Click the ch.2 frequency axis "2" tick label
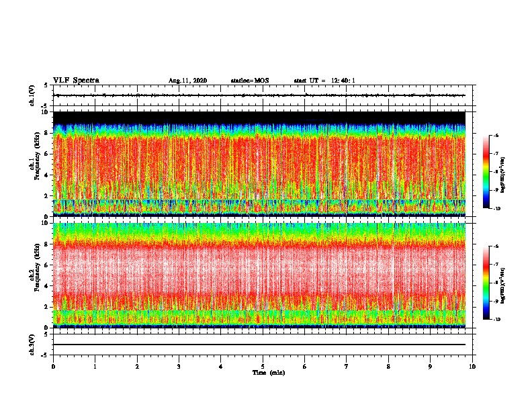 click(46, 307)
